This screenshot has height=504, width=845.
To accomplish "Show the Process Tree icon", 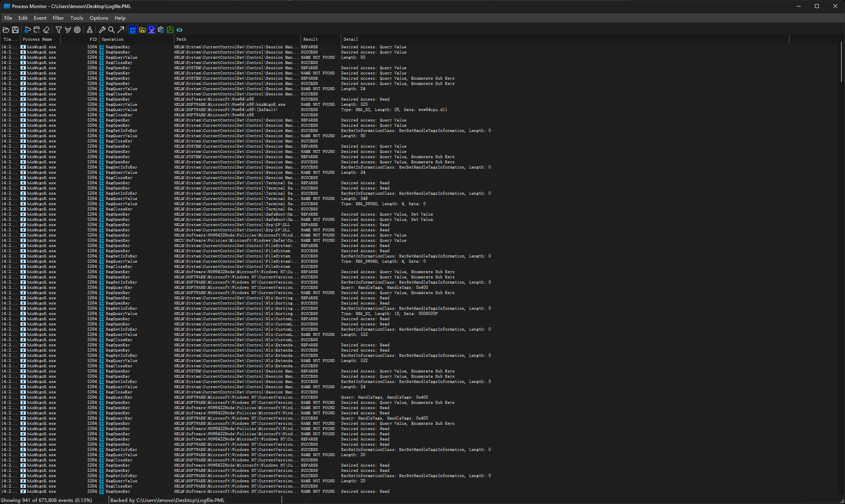I will (90, 30).
